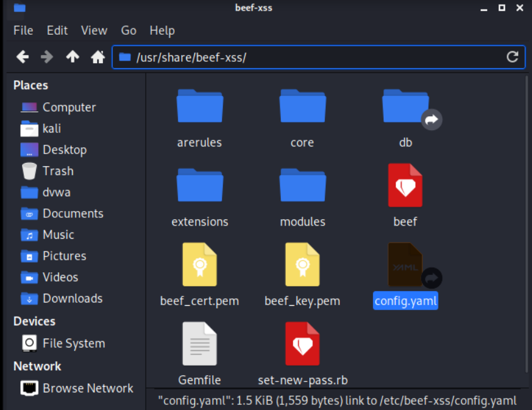Close the beef-xss window
The height and width of the screenshot is (410, 532).
click(x=519, y=8)
